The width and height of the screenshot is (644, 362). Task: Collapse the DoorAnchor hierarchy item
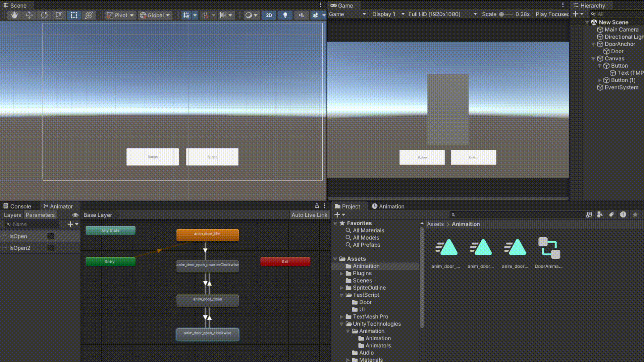tap(593, 44)
